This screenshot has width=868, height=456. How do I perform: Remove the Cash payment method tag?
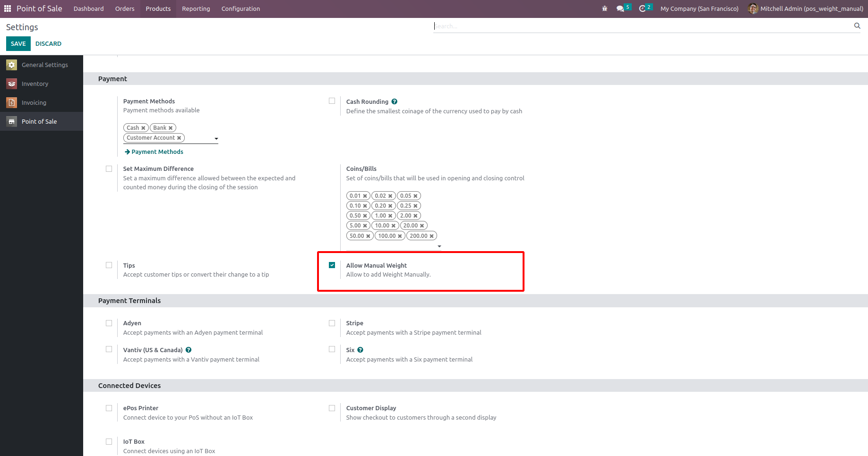click(x=143, y=128)
